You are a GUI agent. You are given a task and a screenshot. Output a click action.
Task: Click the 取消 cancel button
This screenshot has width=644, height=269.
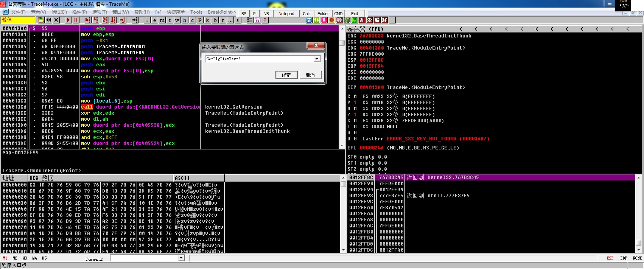310,75
